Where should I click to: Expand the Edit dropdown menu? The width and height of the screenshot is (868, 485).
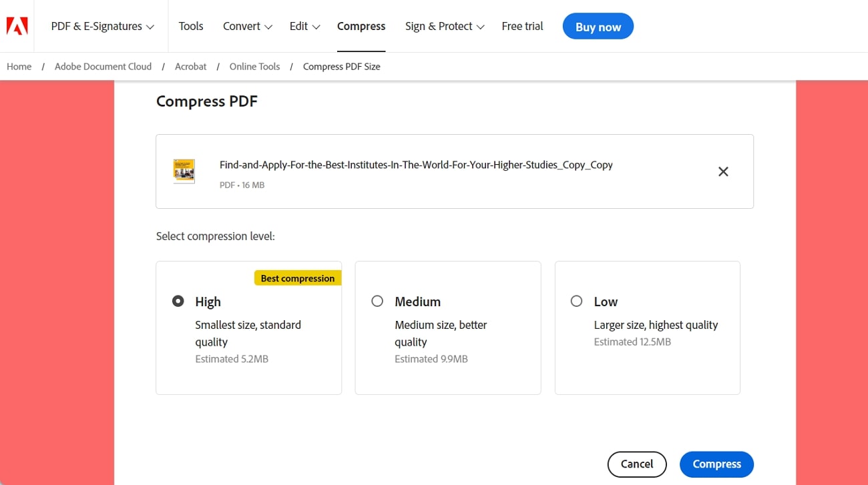coord(304,26)
